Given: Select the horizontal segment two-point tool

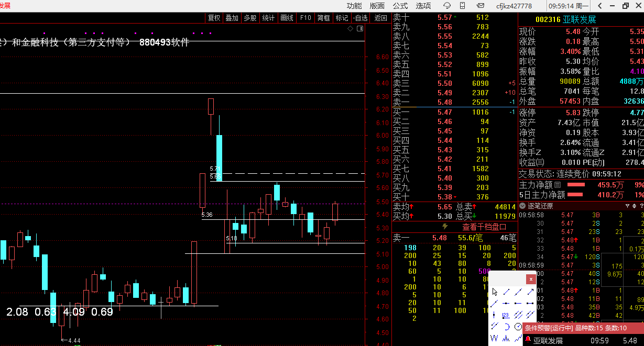Looking at the screenshot, I should coord(530,303).
